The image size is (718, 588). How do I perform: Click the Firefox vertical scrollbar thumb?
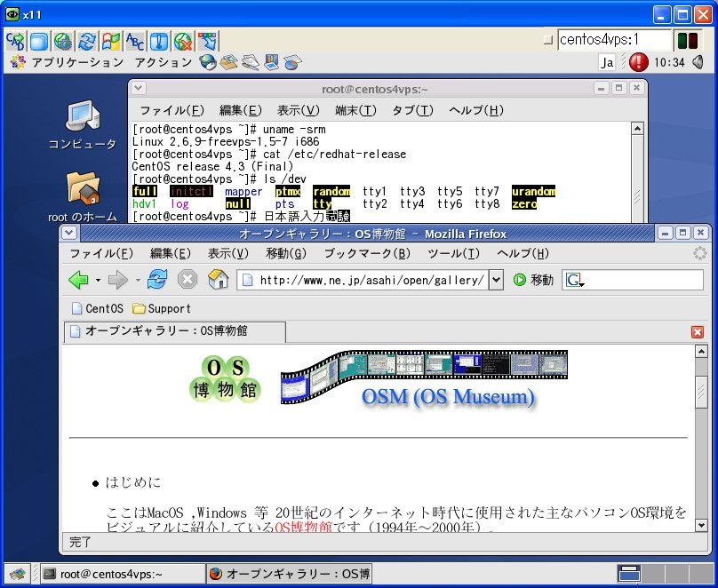(x=701, y=393)
